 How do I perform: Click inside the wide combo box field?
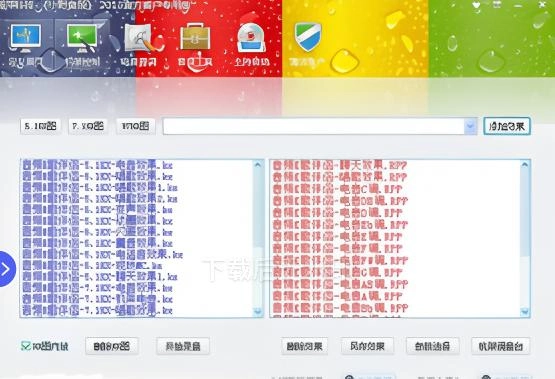tap(314, 126)
